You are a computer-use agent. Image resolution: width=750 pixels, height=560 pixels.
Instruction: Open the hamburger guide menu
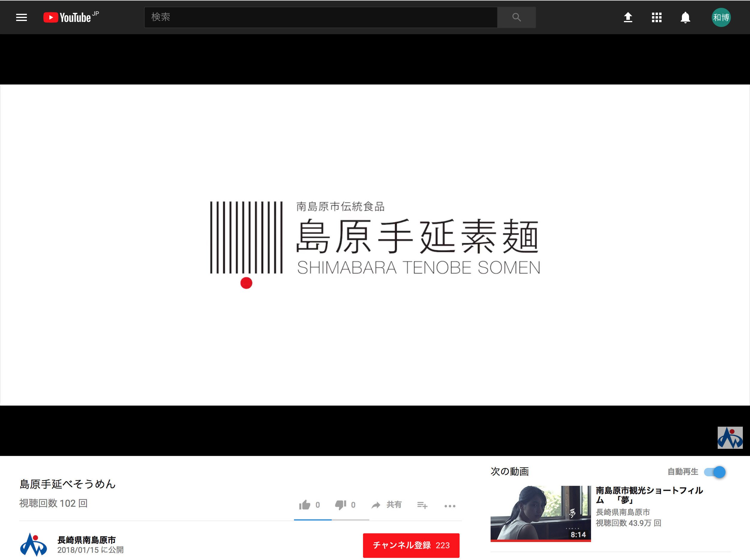click(x=21, y=17)
